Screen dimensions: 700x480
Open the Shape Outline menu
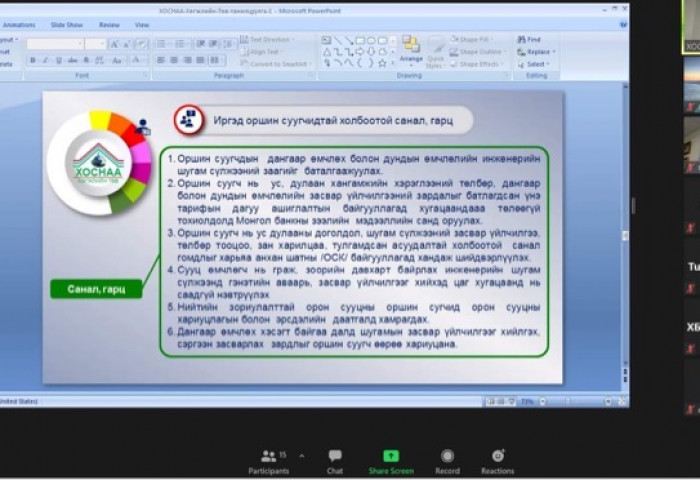[x=478, y=52]
